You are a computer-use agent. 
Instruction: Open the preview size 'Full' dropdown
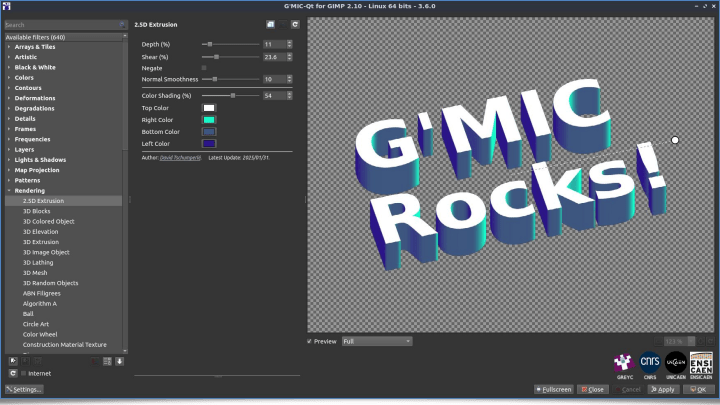377,341
